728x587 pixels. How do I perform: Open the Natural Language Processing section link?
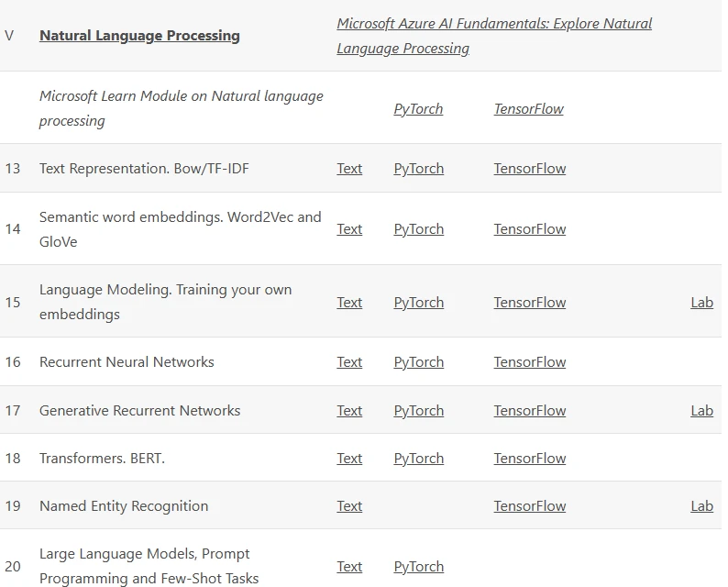[x=139, y=36]
